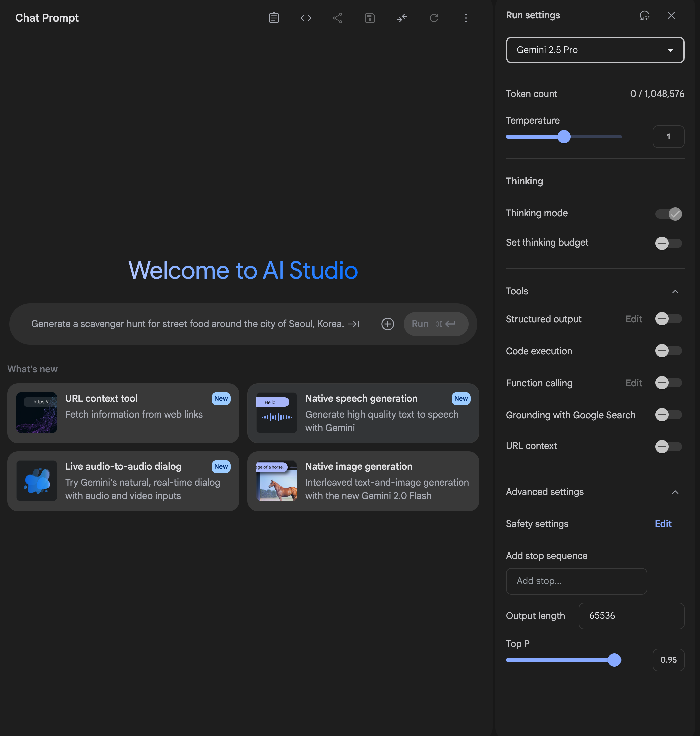Click the refresh/clear chat icon
The image size is (700, 736).
coord(434,18)
